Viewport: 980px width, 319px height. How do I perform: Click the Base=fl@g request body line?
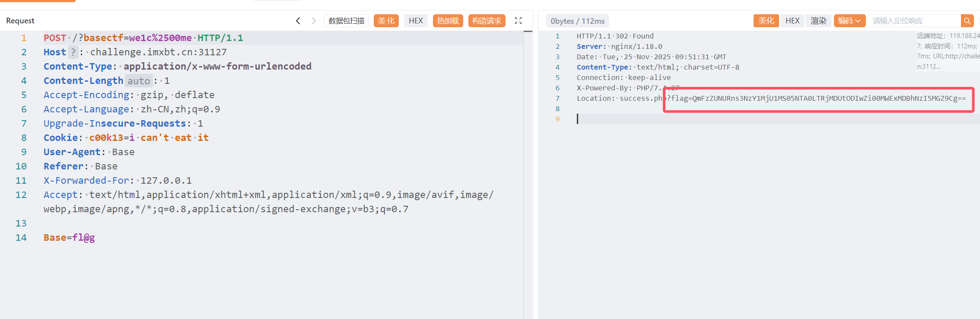(x=69, y=238)
